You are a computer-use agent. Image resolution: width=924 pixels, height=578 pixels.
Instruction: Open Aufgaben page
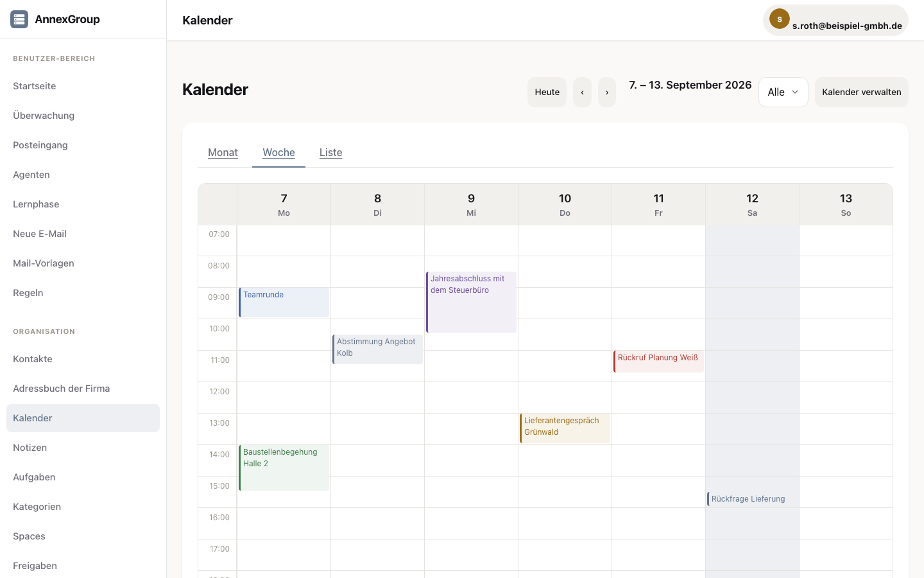(83, 477)
